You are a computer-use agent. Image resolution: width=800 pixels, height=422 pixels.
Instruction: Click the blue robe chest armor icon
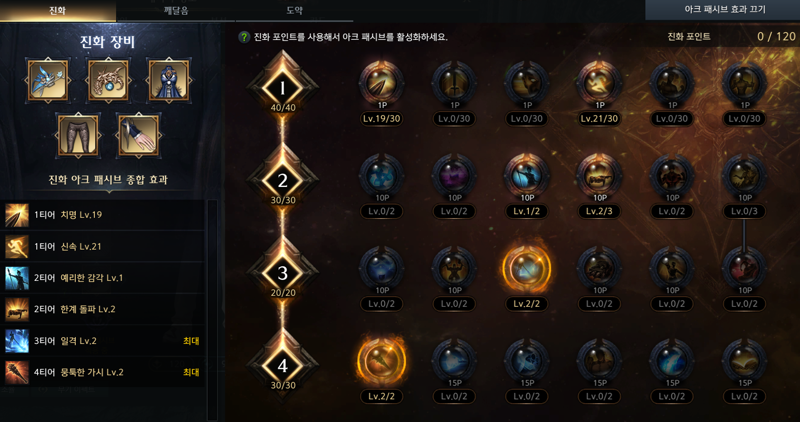tap(169, 80)
